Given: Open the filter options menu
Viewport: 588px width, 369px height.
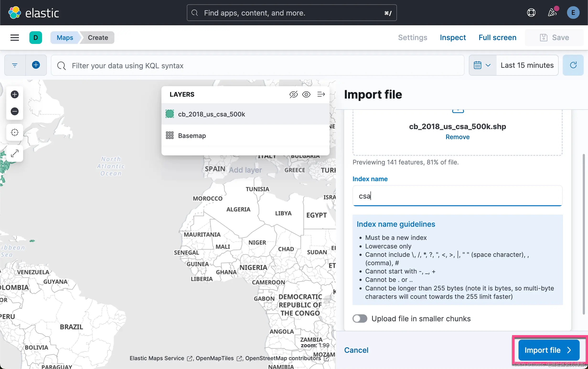Looking at the screenshot, I should (x=15, y=65).
